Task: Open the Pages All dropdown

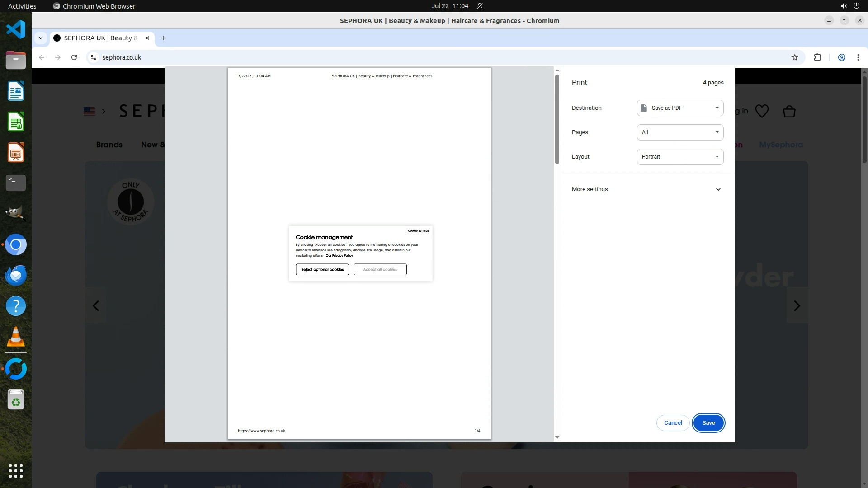Action: pos(679,132)
